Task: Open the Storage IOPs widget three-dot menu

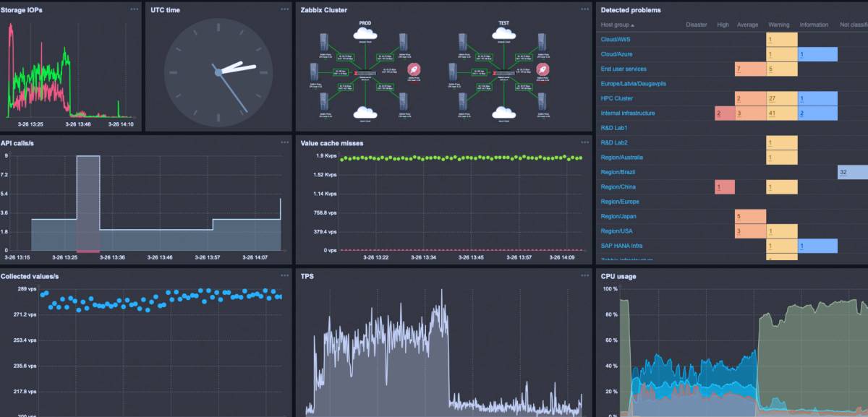Action: pos(133,10)
